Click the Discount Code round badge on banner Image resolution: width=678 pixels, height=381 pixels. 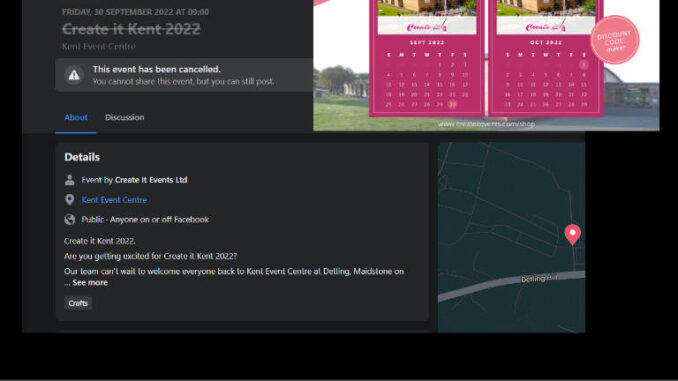coord(614,40)
